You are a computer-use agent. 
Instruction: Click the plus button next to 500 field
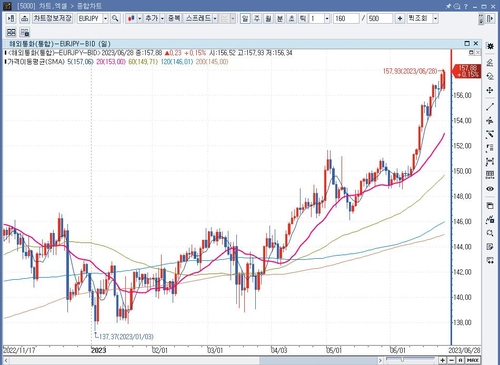(400, 18)
